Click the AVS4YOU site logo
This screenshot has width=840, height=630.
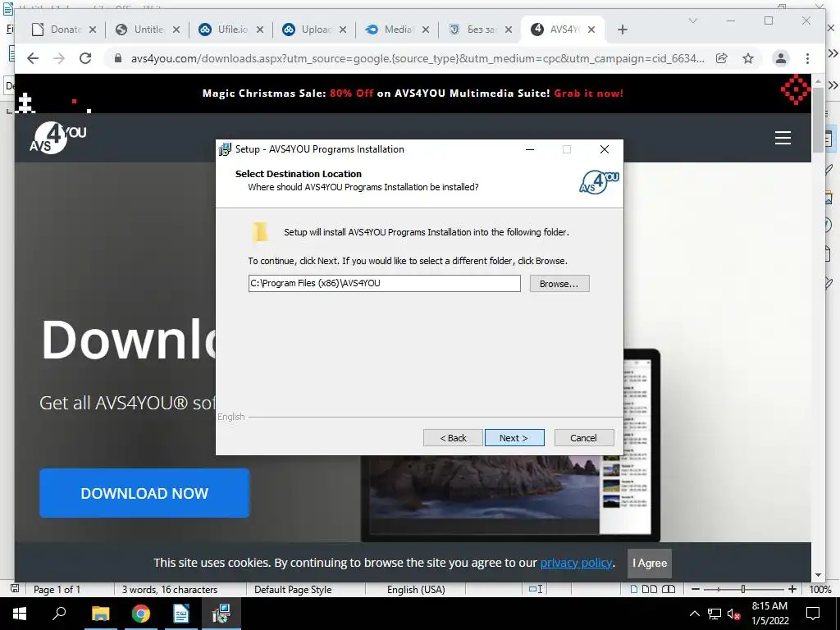pos(57,138)
